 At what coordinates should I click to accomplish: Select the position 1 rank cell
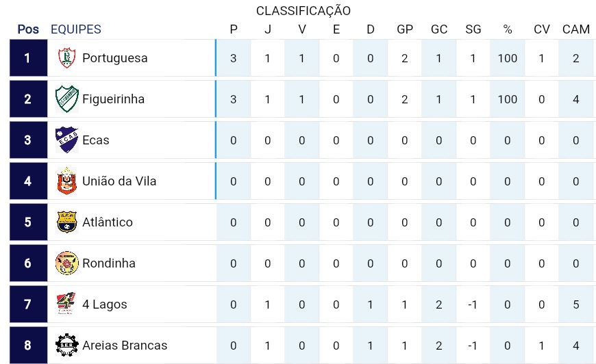28,58
